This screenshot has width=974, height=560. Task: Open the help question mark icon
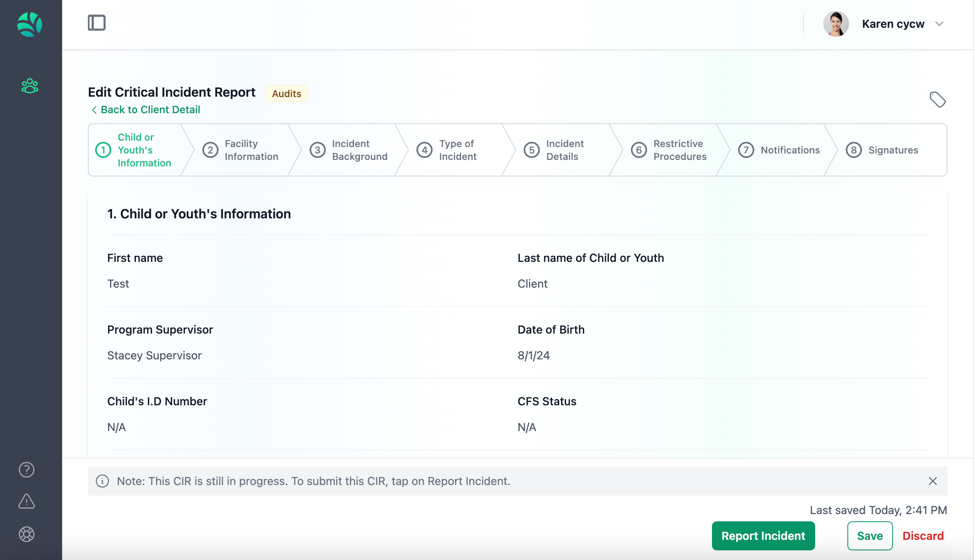[x=27, y=470]
